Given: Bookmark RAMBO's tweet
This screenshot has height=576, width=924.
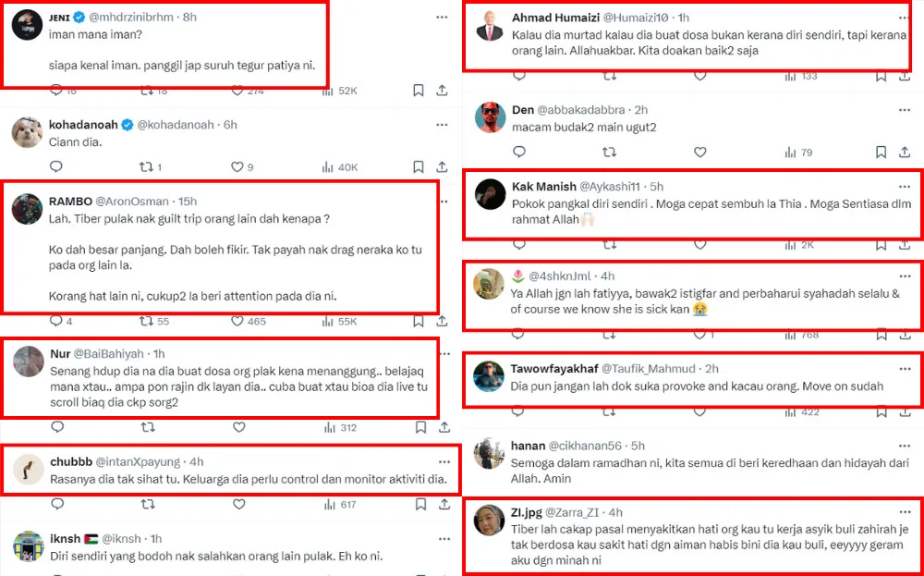Looking at the screenshot, I should click(418, 322).
